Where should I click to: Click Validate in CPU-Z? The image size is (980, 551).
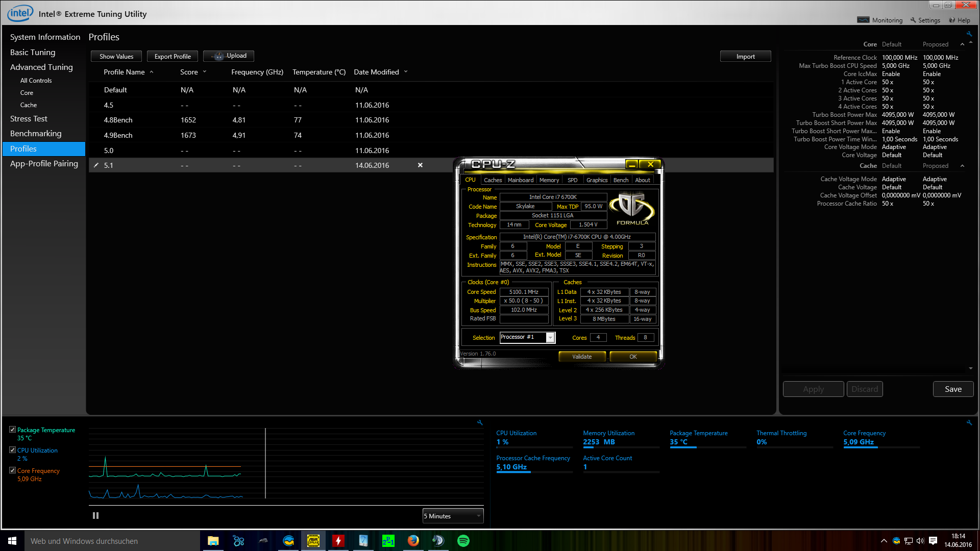click(582, 357)
